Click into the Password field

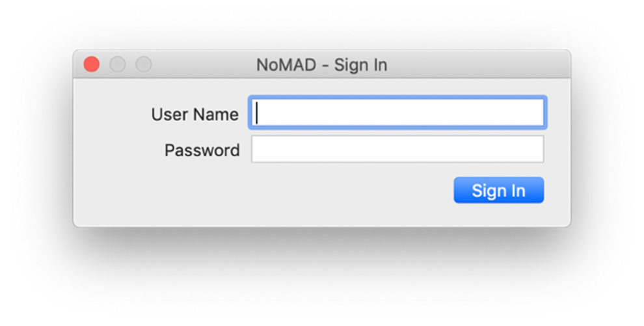point(397,149)
